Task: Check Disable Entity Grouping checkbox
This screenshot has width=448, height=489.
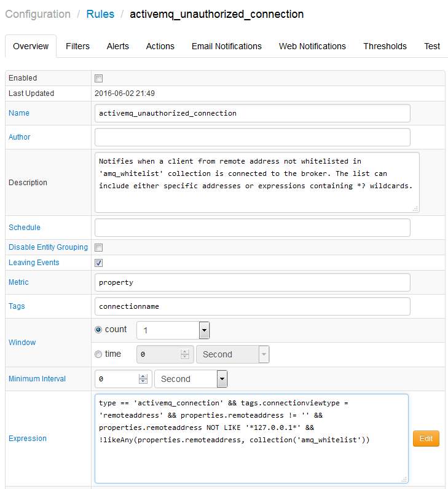Action: pyautogui.click(x=98, y=248)
